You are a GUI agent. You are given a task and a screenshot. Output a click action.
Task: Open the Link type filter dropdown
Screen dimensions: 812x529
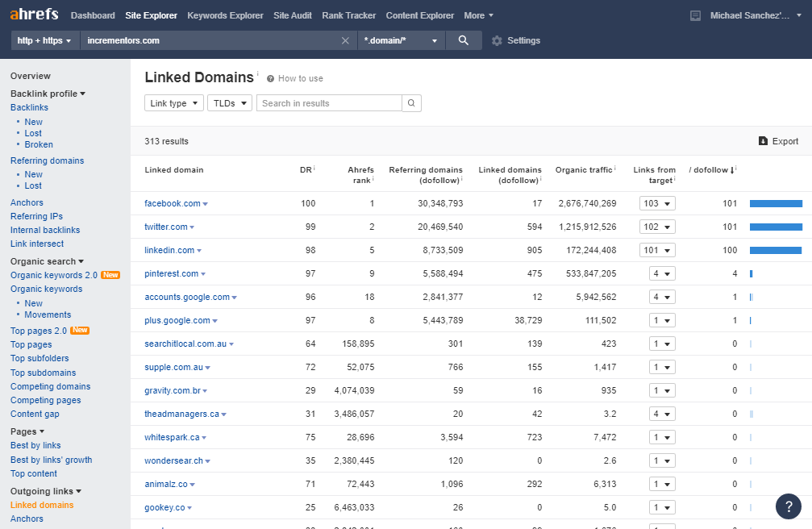tap(174, 103)
